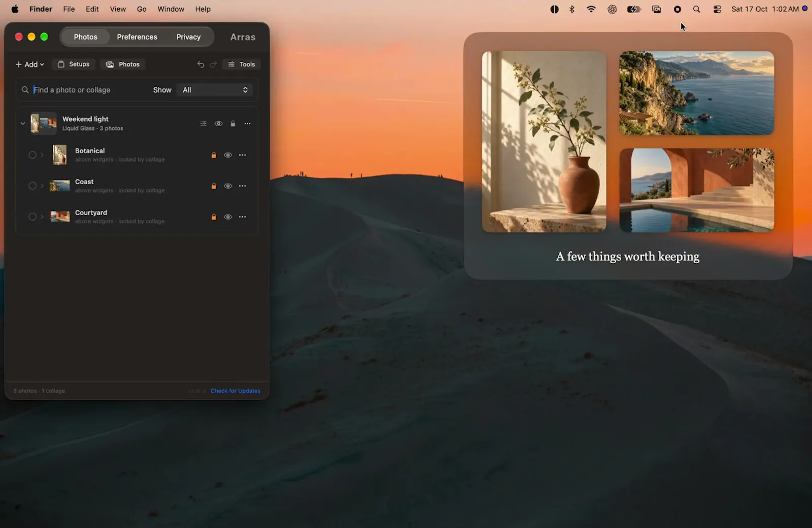Click the search magnifier icon in the panel

(25, 90)
